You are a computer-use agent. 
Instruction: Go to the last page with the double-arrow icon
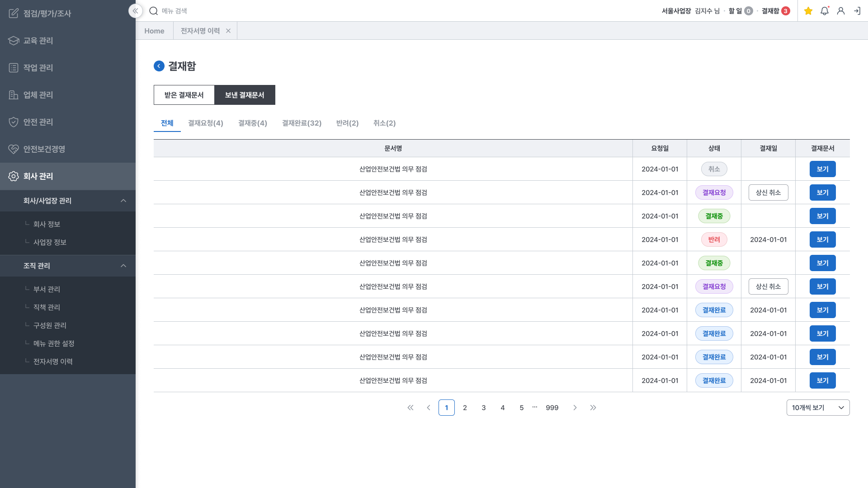click(x=593, y=408)
